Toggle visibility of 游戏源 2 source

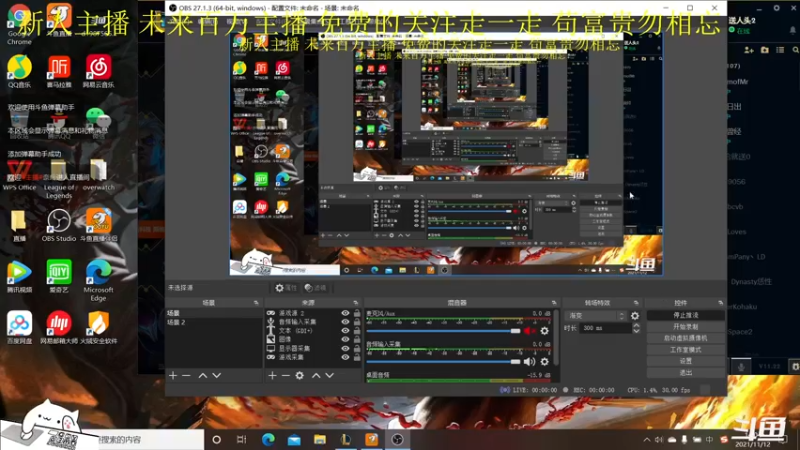(345, 313)
